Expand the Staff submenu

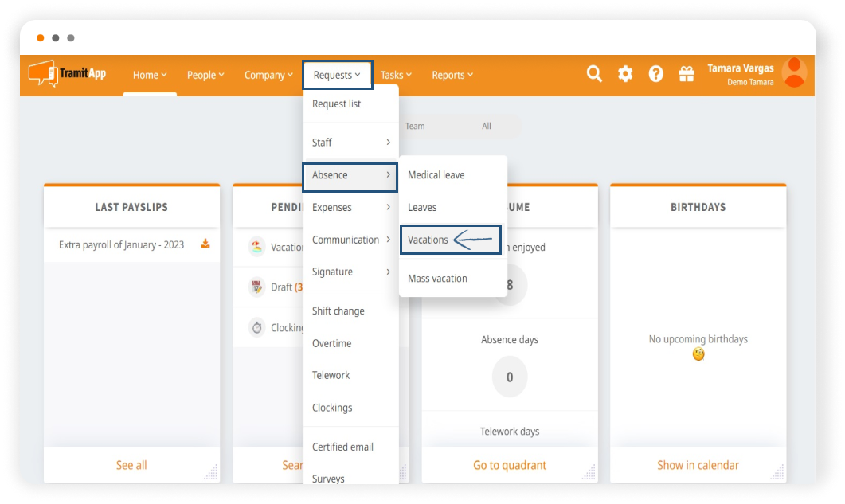point(350,143)
